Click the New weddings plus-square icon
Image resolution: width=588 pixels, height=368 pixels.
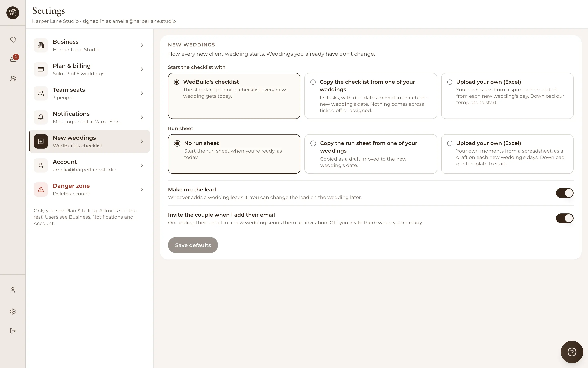coord(41,141)
